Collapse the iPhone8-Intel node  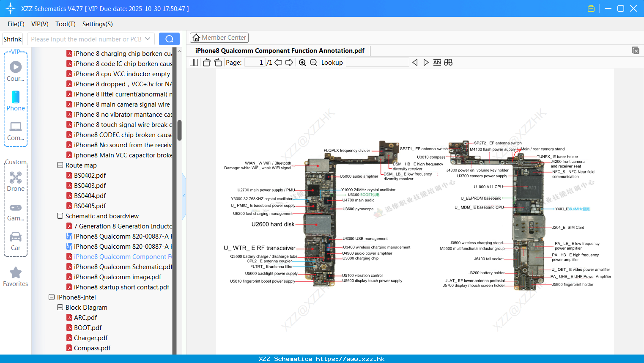[52, 297]
